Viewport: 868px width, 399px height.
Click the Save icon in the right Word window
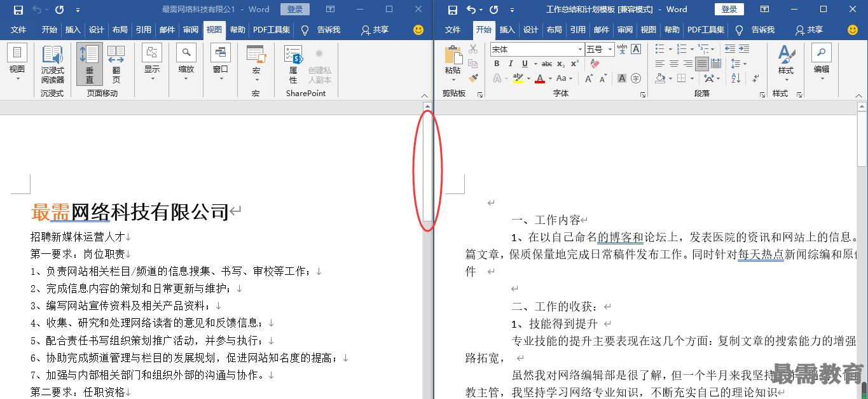[453, 10]
